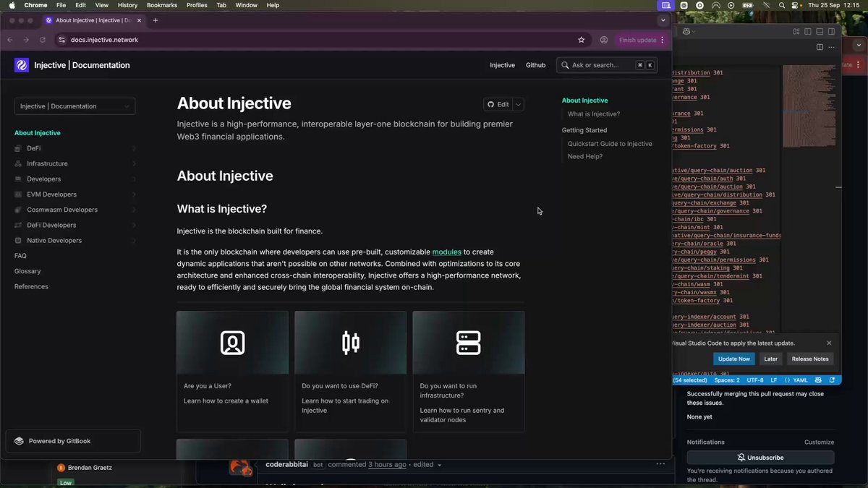The image size is (868, 488).
Task: Open the 'Do you want to use DeFi?' card icon
Action: click(351, 343)
